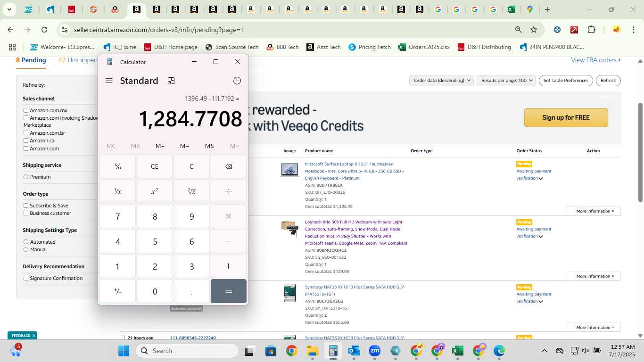Expand Synology HAT3310 order status details
Screen dimensions: 644x362
pyautogui.click(x=541, y=301)
